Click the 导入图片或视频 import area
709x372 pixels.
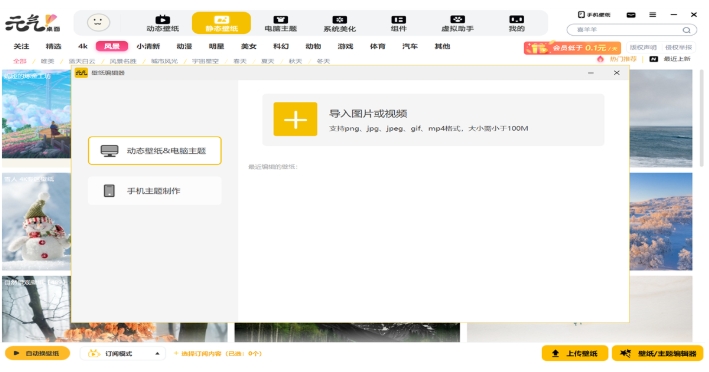433,120
